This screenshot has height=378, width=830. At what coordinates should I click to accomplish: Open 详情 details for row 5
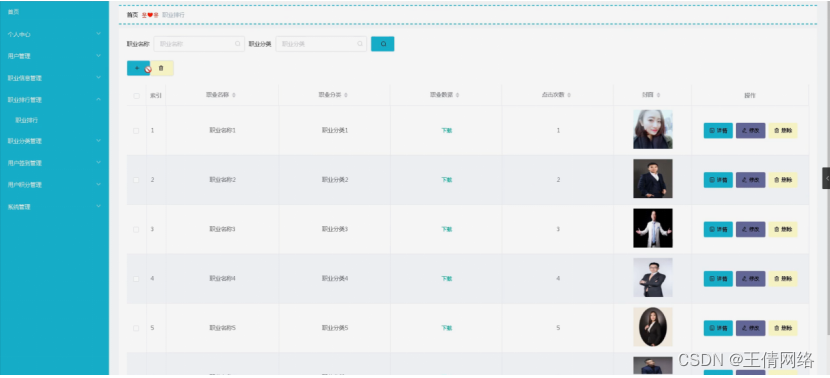718,328
